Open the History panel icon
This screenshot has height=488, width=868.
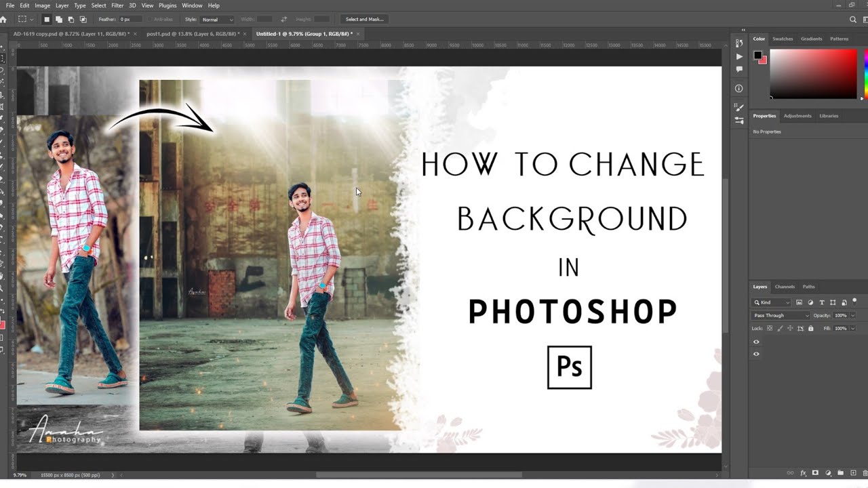click(739, 43)
